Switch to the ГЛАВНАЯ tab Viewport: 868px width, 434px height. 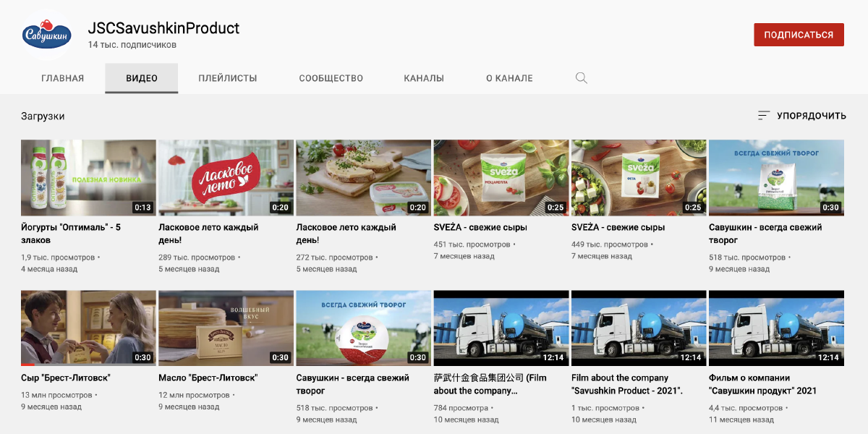(x=63, y=78)
